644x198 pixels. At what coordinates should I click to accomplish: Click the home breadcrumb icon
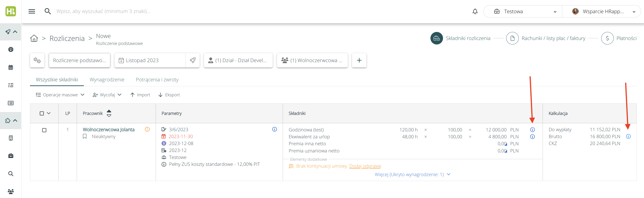(34, 38)
